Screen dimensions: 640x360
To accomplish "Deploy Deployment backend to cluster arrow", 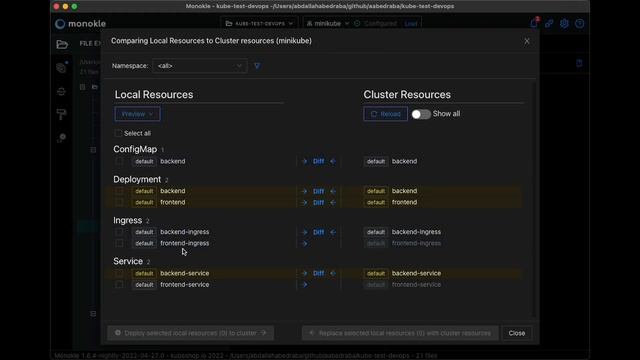I will coord(304,191).
